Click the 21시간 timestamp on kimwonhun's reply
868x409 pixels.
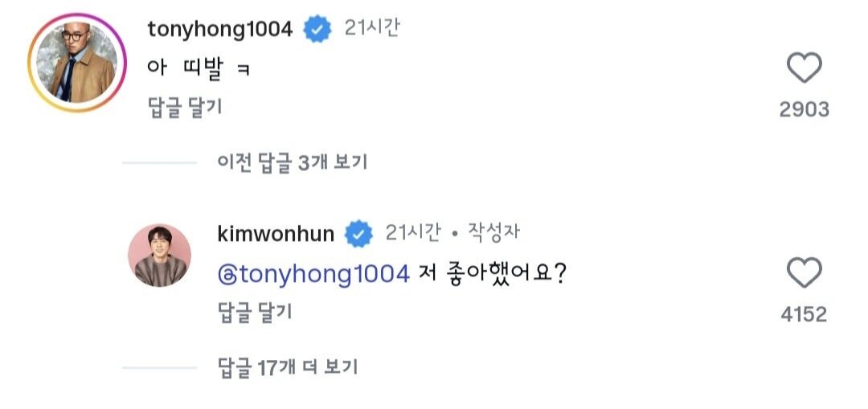click(x=413, y=233)
